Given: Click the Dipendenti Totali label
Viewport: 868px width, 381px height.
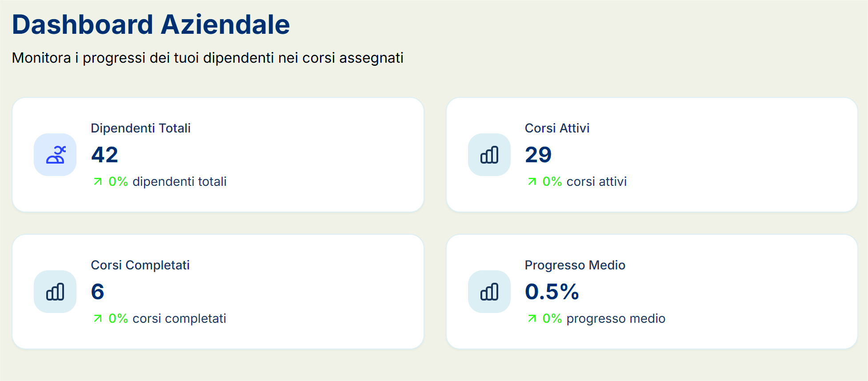Looking at the screenshot, I should coord(140,128).
